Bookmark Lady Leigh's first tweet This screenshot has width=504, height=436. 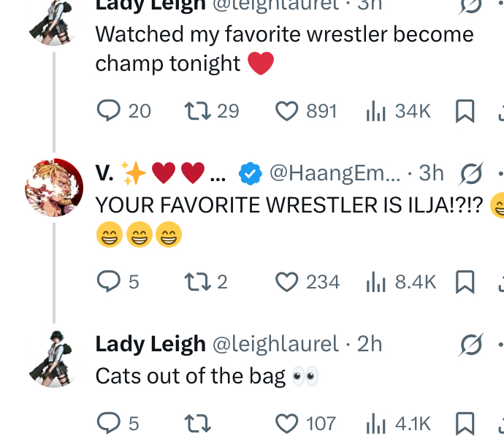point(465,111)
